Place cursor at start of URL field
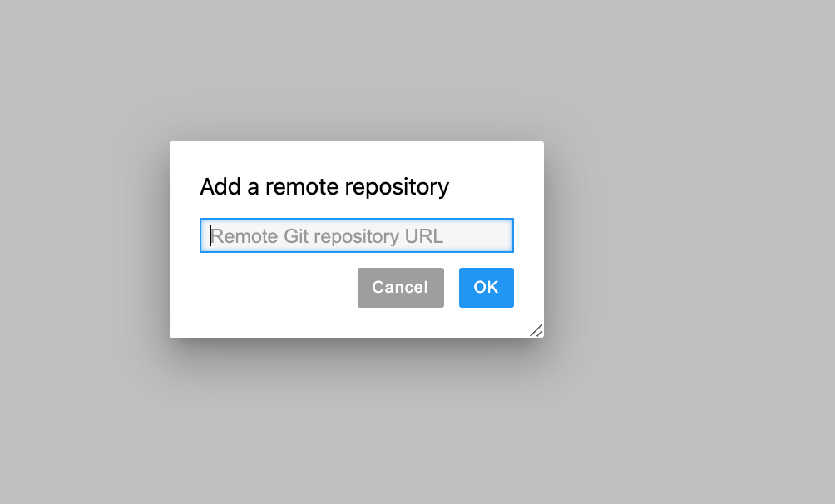This screenshot has height=504, width=835. click(210, 235)
